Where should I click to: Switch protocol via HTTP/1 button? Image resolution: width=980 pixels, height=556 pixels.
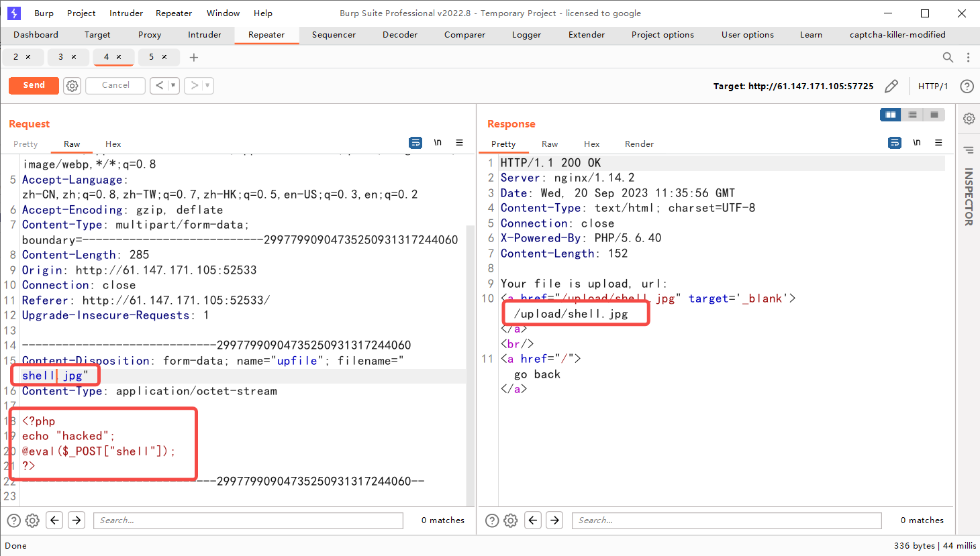[933, 86]
